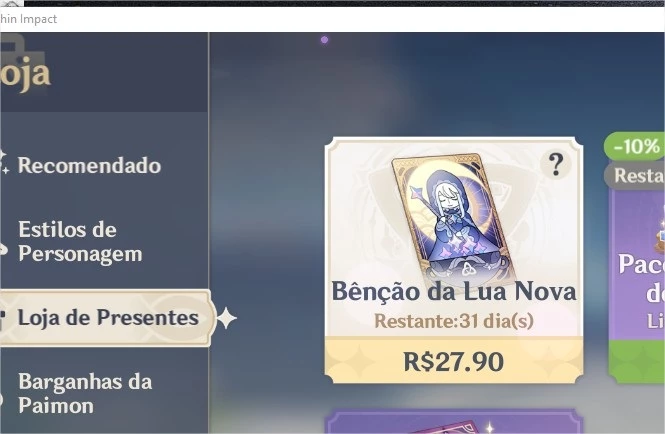Click the sparkle icon beside Recomendado
The width and height of the screenshot is (665, 434).
pyautogui.click(x=3, y=162)
